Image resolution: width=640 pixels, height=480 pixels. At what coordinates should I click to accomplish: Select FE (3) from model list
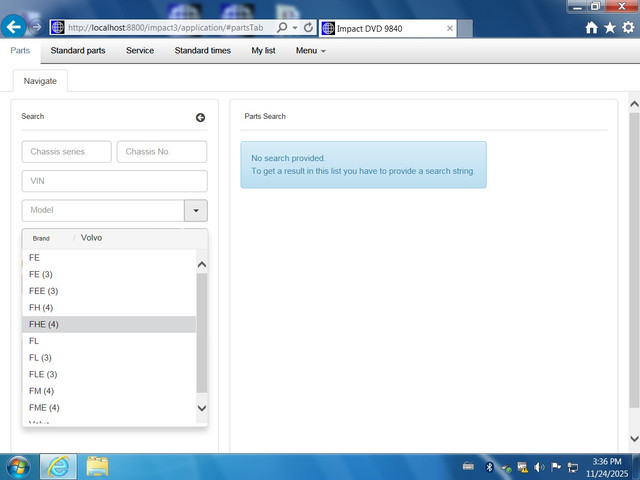(x=109, y=274)
